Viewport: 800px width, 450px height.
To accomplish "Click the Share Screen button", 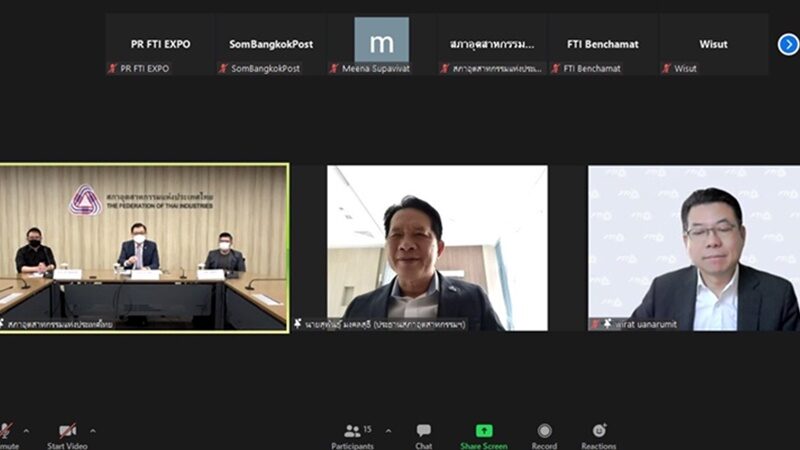I will click(x=483, y=432).
